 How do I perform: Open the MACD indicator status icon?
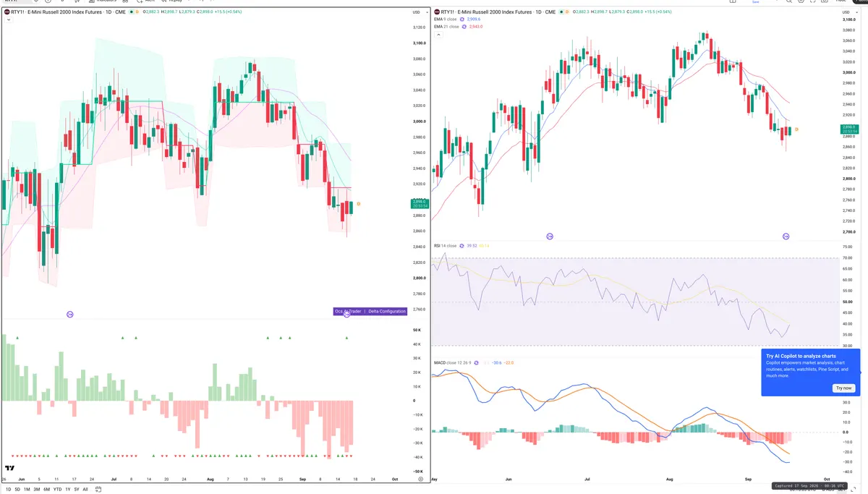click(476, 362)
